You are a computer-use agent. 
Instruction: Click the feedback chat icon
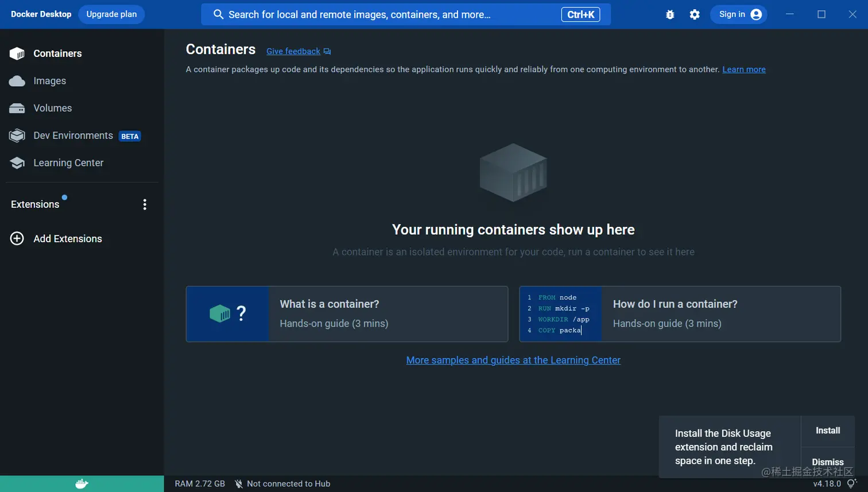(327, 52)
